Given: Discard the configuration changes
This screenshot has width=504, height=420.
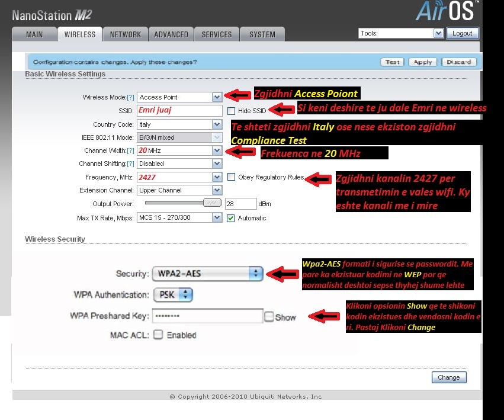Looking at the screenshot, I should click(x=458, y=62).
